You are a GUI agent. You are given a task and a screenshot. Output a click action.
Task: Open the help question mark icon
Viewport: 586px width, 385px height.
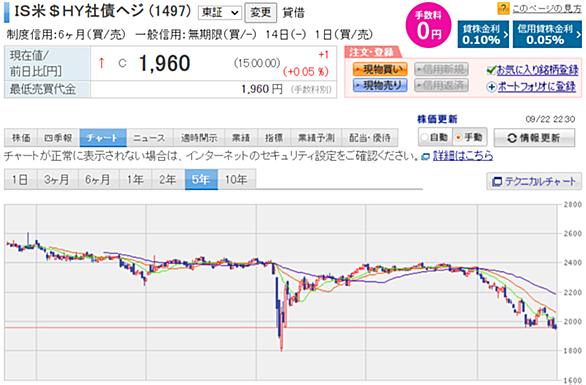503,8
